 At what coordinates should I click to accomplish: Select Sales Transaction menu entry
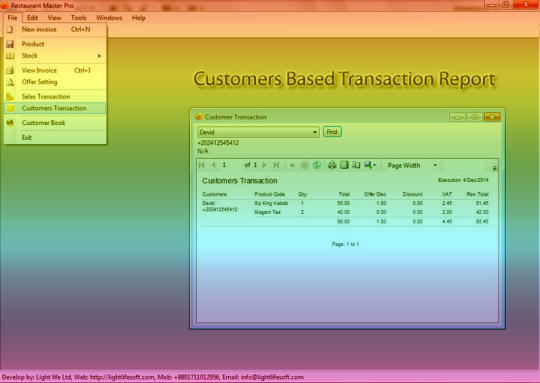55,96
